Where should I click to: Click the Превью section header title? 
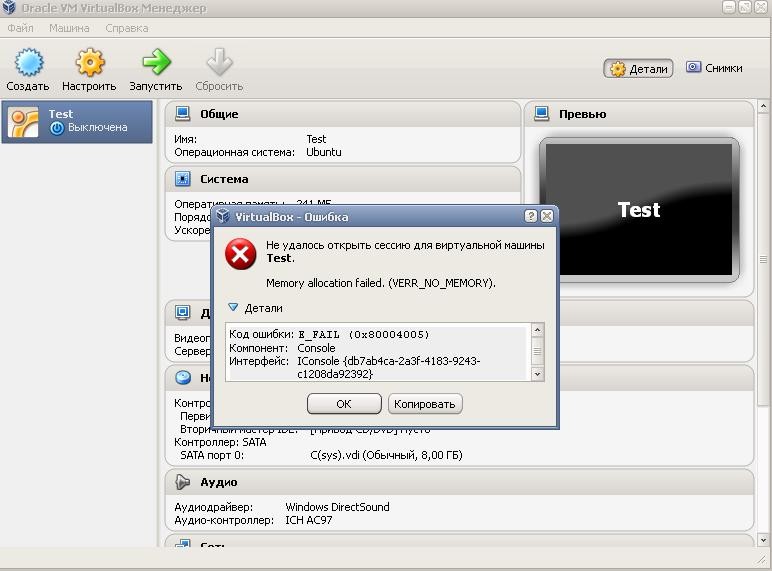pyautogui.click(x=582, y=114)
